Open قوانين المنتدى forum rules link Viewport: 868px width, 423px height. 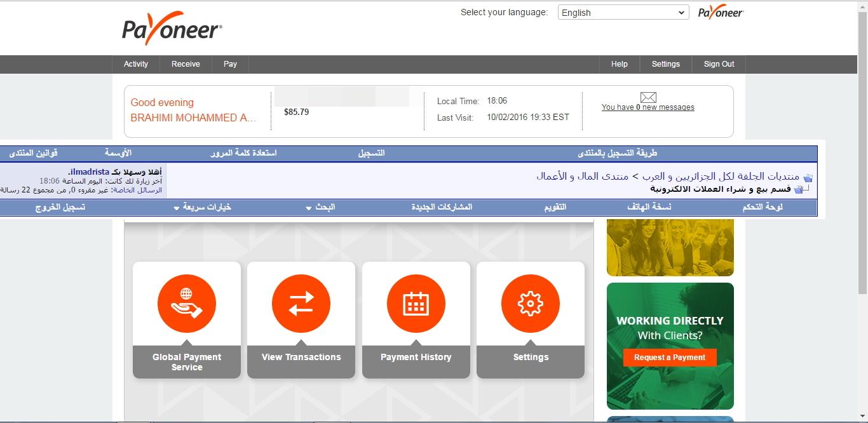pos(34,153)
